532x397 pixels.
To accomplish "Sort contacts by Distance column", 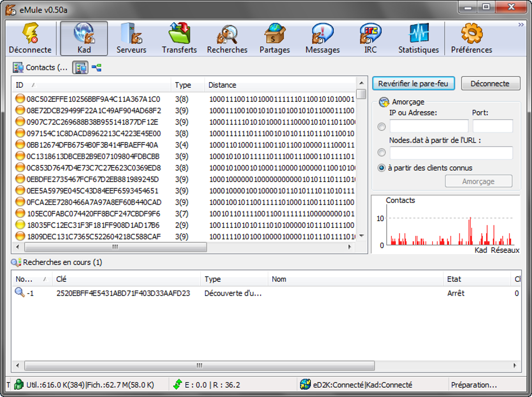I will 280,85.
